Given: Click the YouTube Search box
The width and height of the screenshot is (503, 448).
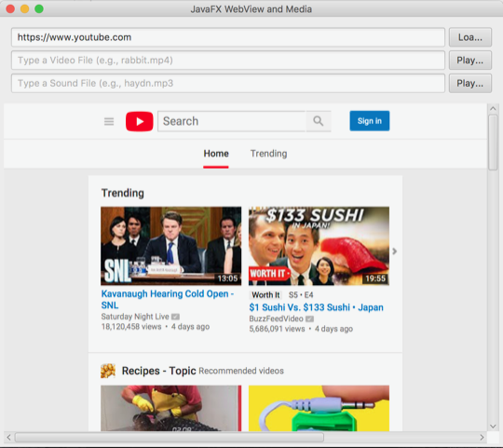Looking at the screenshot, I should [x=232, y=121].
